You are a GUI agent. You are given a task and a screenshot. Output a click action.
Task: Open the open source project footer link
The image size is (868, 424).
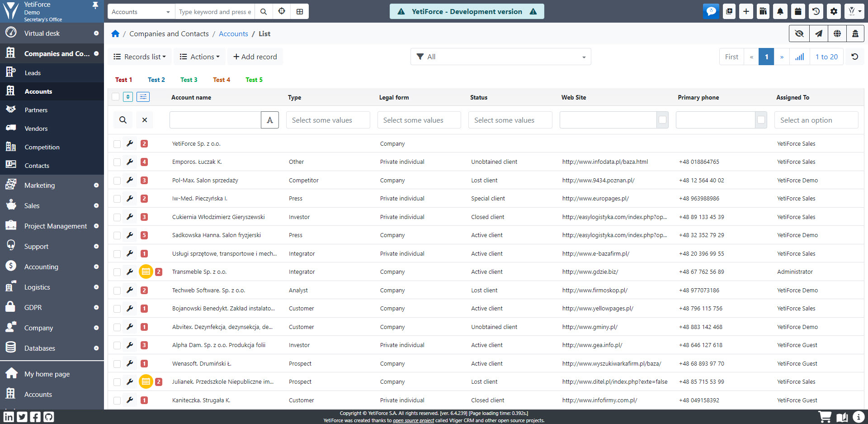[x=413, y=420]
